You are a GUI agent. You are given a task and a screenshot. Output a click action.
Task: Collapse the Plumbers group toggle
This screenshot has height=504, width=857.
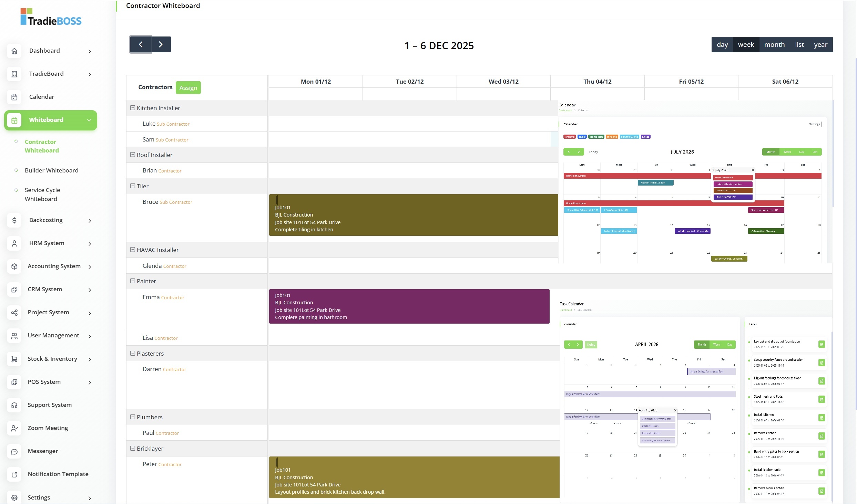click(x=132, y=417)
